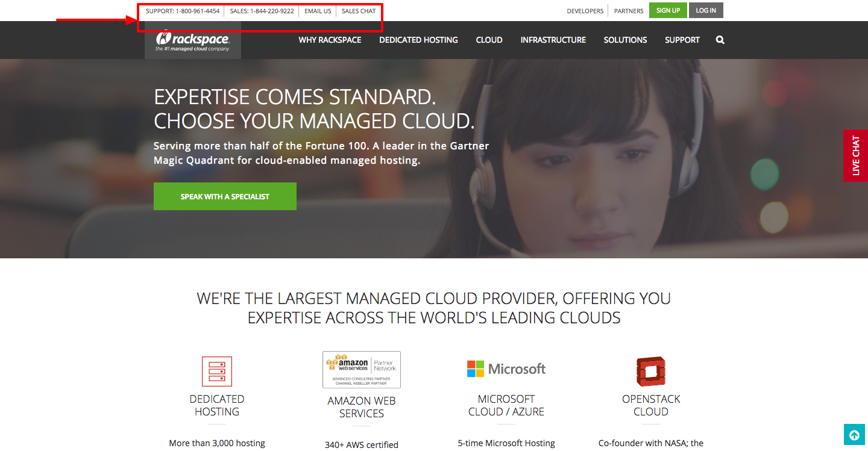Click the OpenStack red cube icon
The height and width of the screenshot is (451, 868).
click(x=651, y=372)
